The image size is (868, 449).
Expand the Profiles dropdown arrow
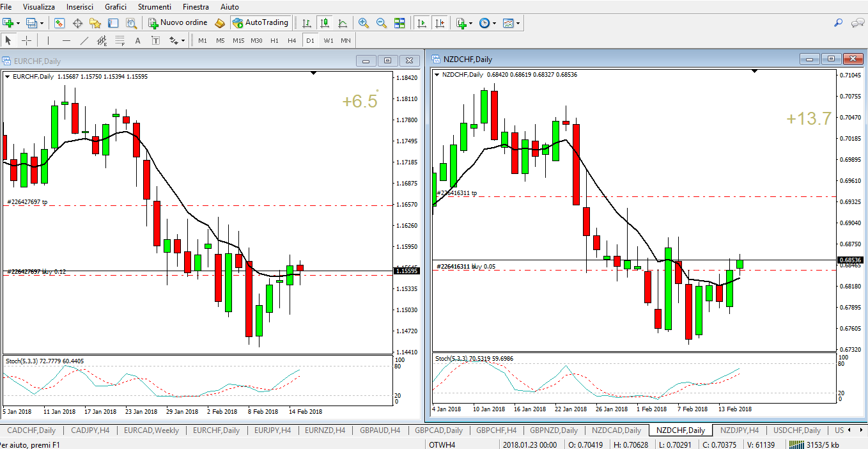coord(42,23)
